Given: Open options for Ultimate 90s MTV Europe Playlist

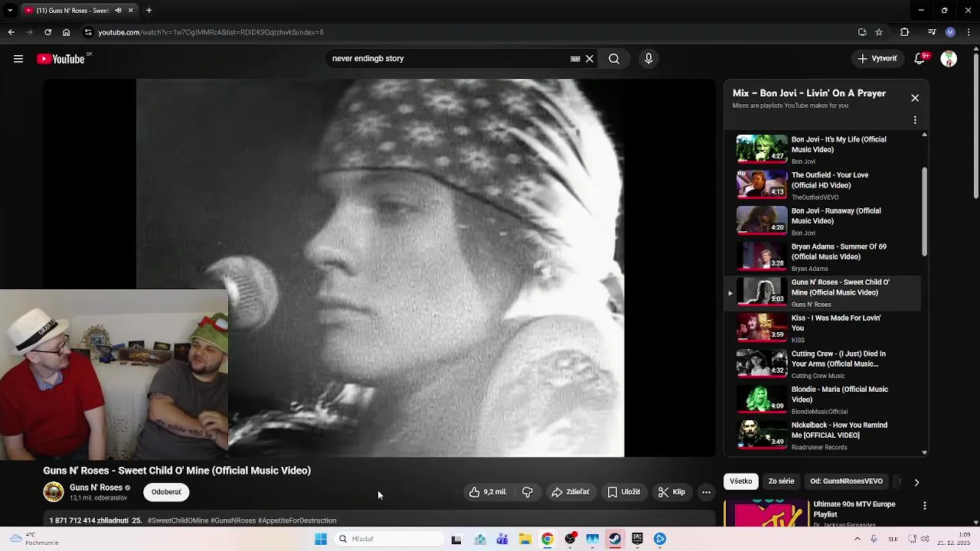Looking at the screenshot, I should [924, 506].
